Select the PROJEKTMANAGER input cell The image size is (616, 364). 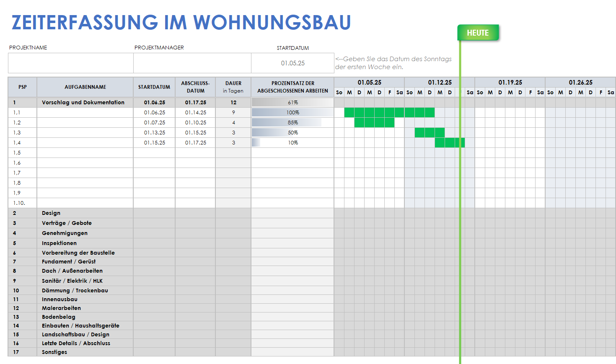[x=192, y=63]
